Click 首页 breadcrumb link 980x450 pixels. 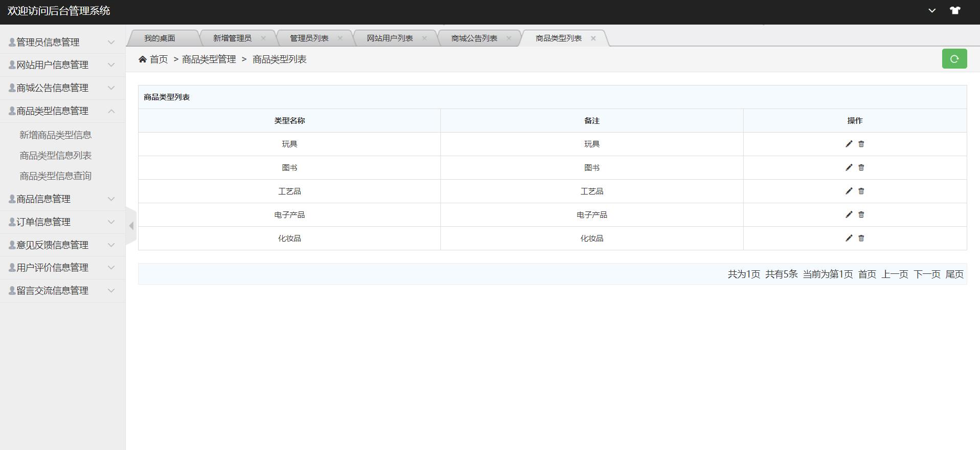tap(159, 59)
